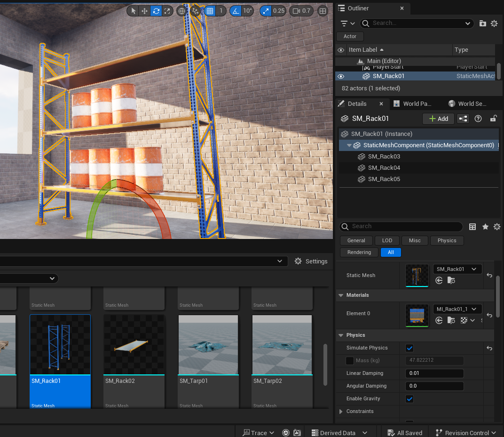Close the Outliner tab
Viewport: 504px width, 437px height.
click(402, 8)
